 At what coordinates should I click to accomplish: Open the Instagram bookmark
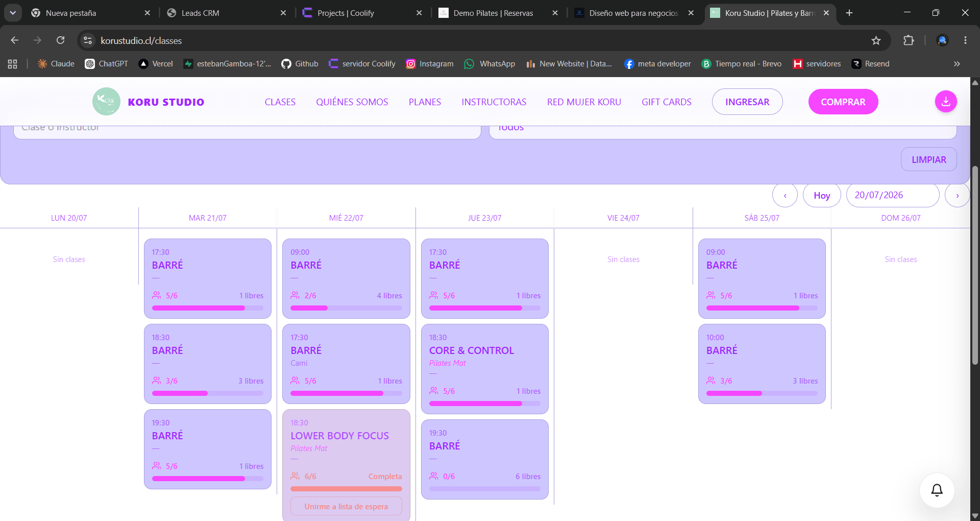pos(430,64)
